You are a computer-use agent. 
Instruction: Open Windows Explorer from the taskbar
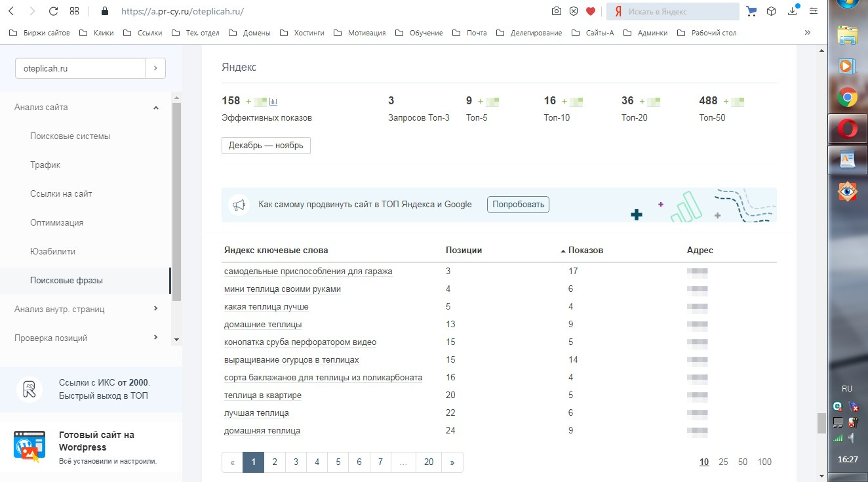tap(846, 37)
